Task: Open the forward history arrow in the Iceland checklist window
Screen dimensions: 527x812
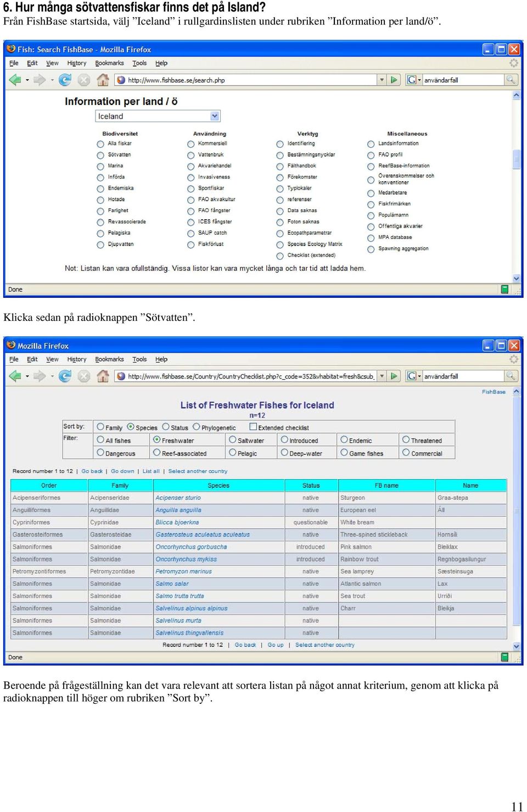Action: pos(52,377)
